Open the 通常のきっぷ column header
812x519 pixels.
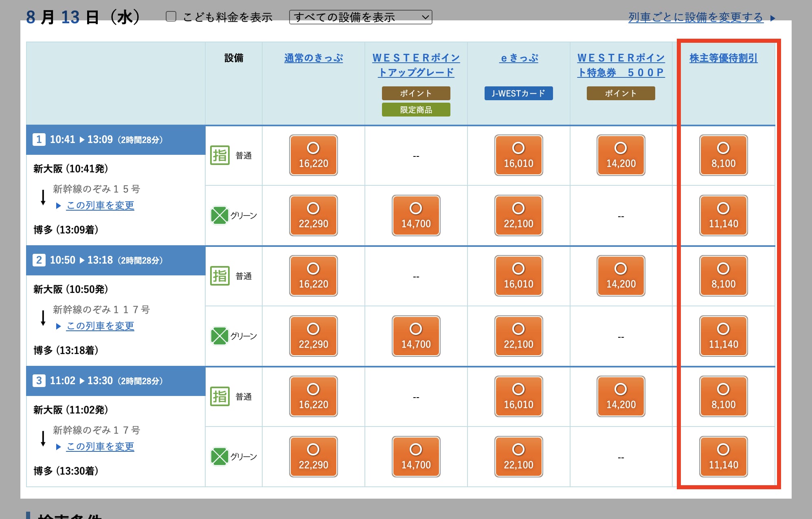[313, 58]
